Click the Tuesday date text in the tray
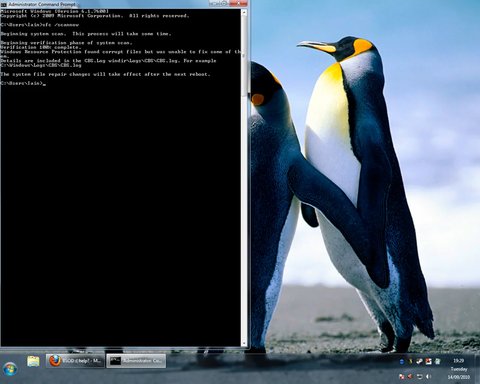The height and width of the screenshot is (384, 480). pos(459,369)
